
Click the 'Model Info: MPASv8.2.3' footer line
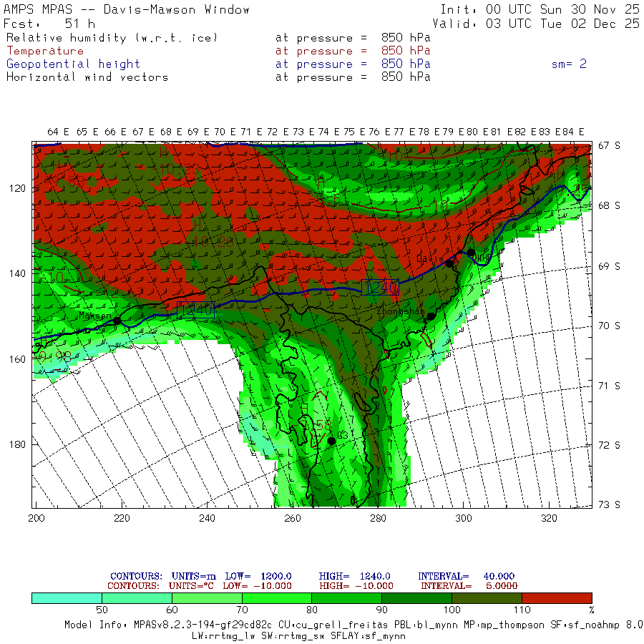click(x=353, y=625)
